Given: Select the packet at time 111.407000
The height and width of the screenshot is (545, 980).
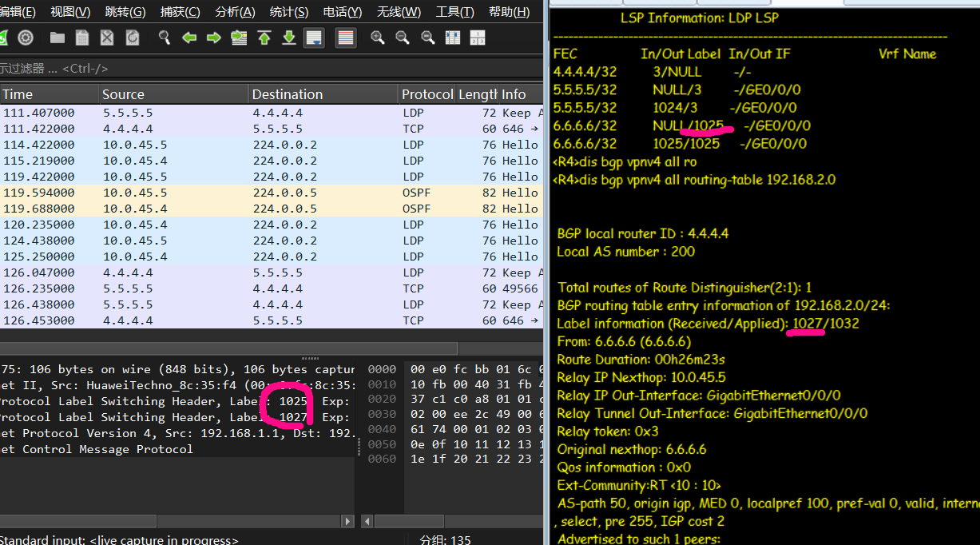Looking at the screenshot, I should pyautogui.click(x=272, y=113).
